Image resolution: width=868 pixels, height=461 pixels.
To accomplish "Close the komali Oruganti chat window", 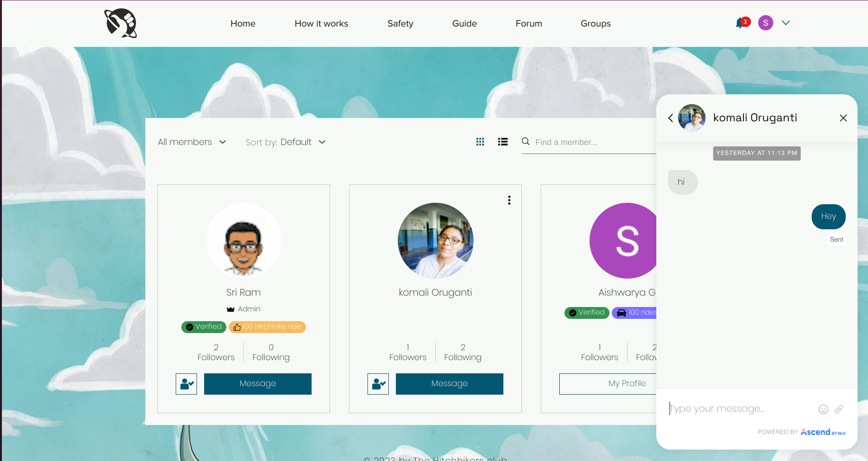I will point(843,118).
